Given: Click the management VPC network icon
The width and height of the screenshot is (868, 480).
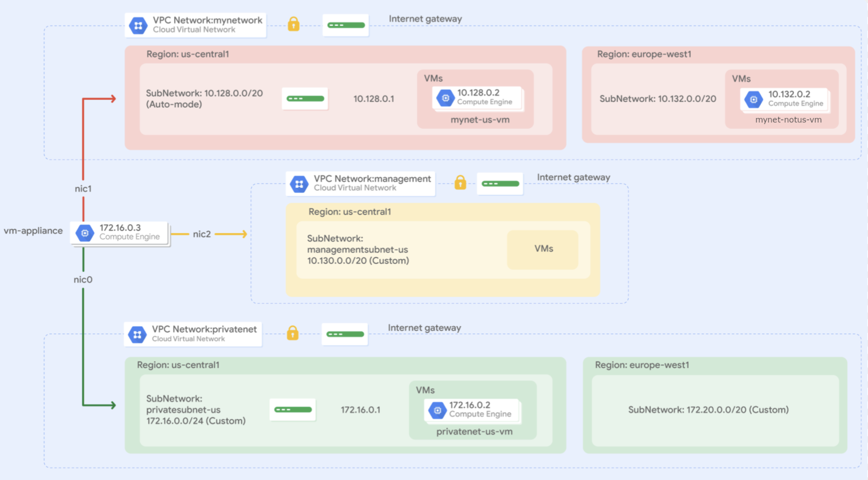Looking at the screenshot, I should click(299, 184).
